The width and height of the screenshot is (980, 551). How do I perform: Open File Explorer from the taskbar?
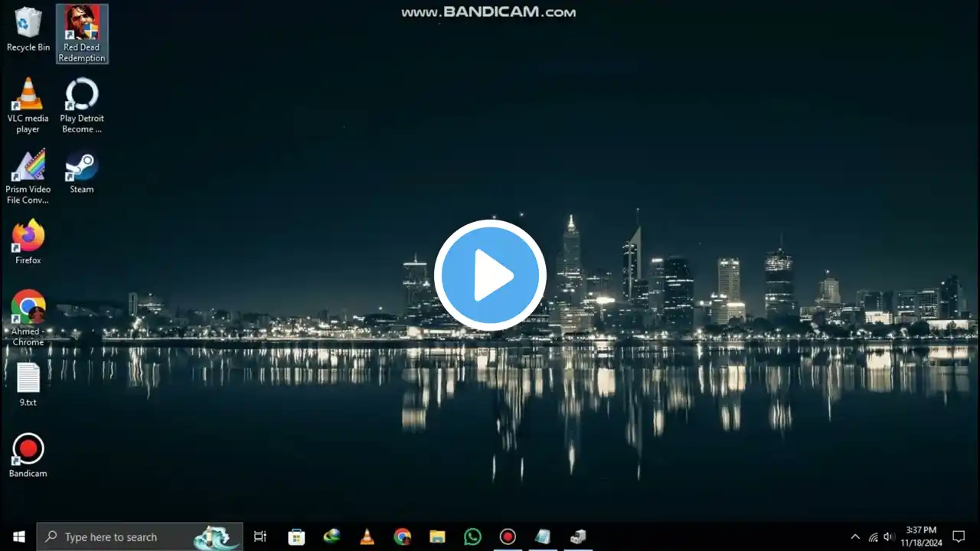[437, 536]
